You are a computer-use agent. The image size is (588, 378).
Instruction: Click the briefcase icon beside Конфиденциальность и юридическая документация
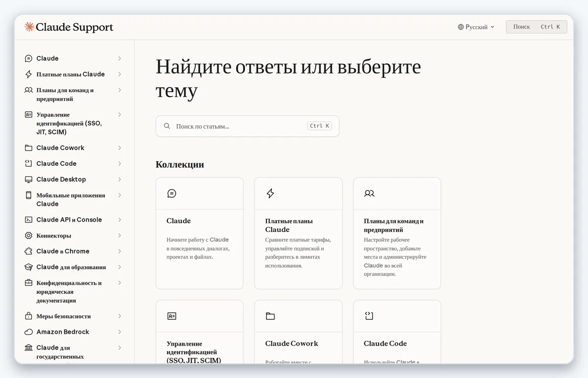tap(28, 283)
